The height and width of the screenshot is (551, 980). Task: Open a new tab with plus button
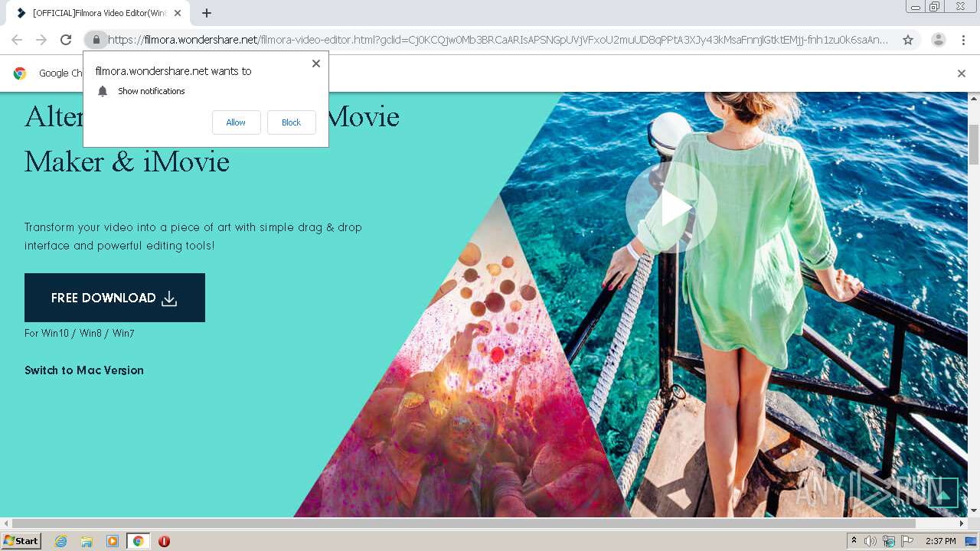pyautogui.click(x=207, y=13)
